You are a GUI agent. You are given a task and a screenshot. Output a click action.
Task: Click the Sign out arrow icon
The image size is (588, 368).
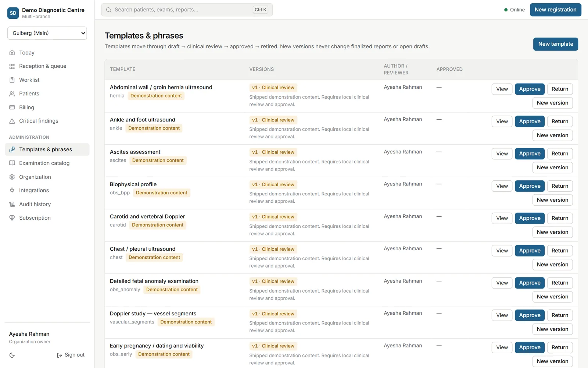60,355
